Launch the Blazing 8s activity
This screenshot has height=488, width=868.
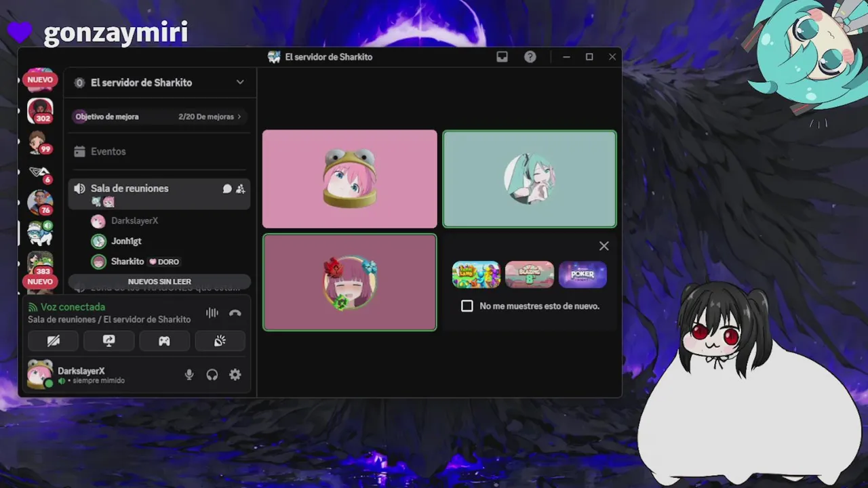[530, 274]
